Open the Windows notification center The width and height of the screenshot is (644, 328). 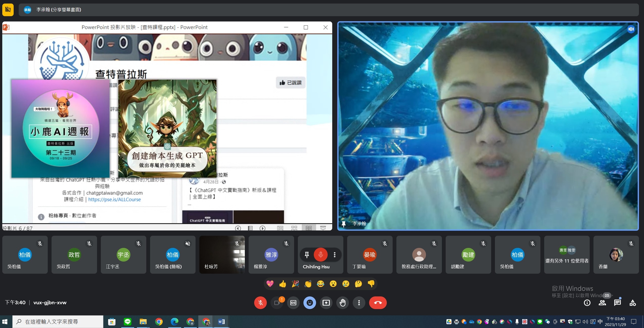(x=634, y=322)
